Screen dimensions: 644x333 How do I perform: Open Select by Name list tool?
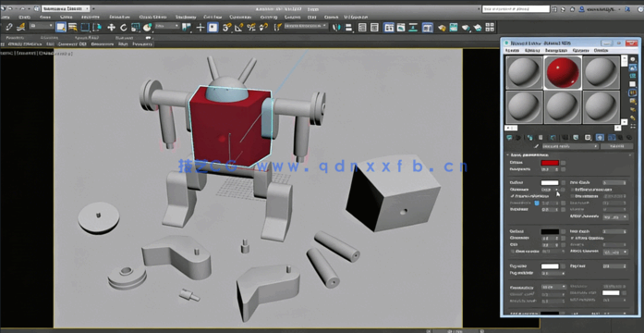point(73,28)
